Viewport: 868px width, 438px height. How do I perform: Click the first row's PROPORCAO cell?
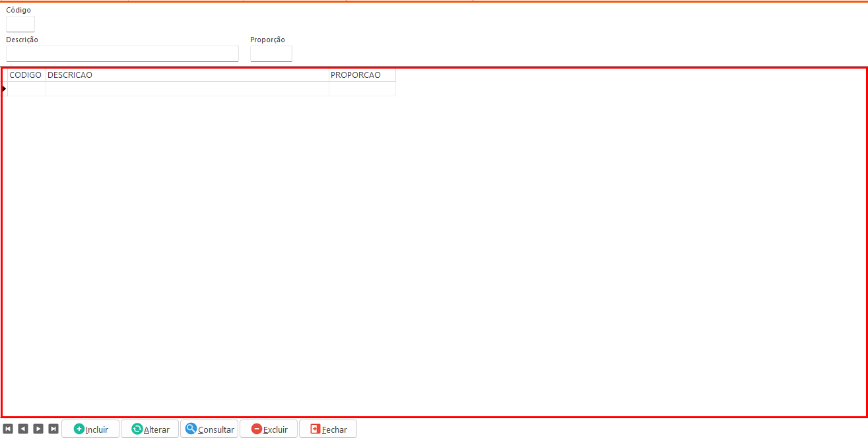pos(362,88)
